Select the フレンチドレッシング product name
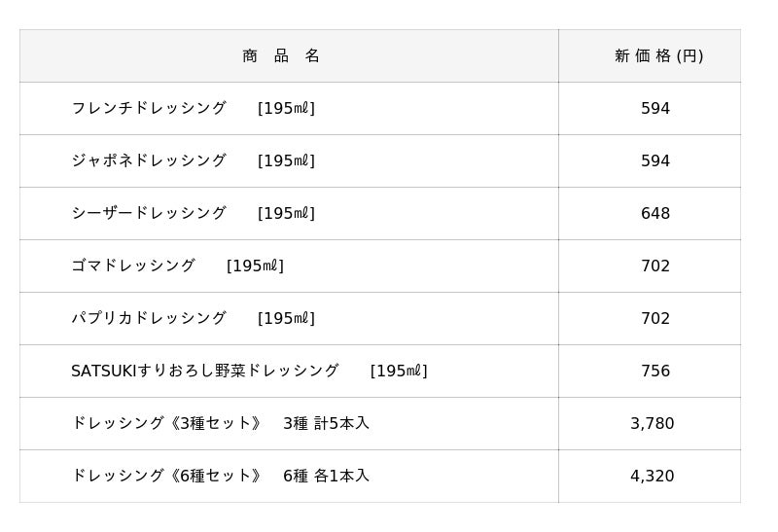The image size is (778, 532). click(149, 109)
